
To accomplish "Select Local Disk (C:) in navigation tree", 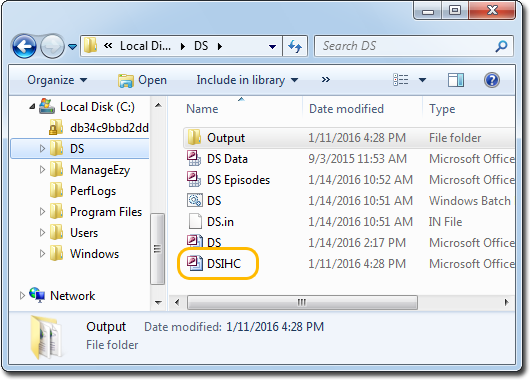I will (97, 107).
